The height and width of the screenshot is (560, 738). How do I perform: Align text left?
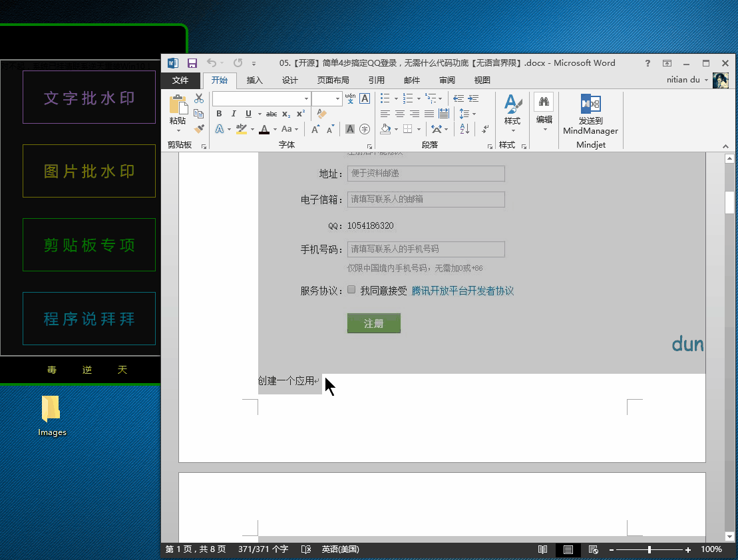[385, 114]
